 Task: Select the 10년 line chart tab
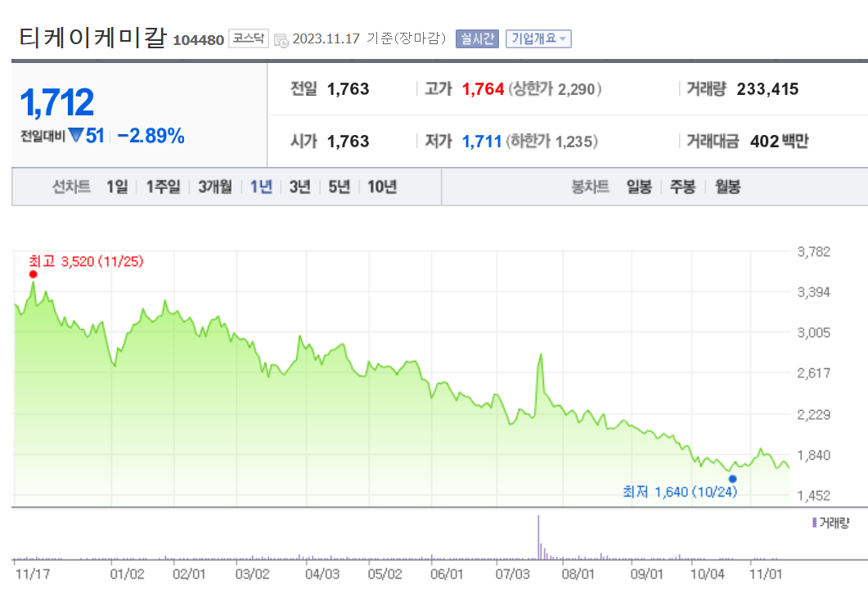[x=382, y=187]
